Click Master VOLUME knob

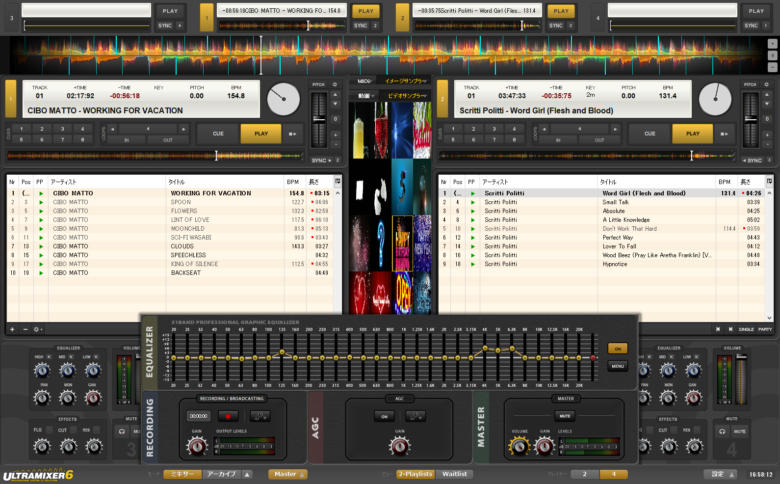(519, 446)
